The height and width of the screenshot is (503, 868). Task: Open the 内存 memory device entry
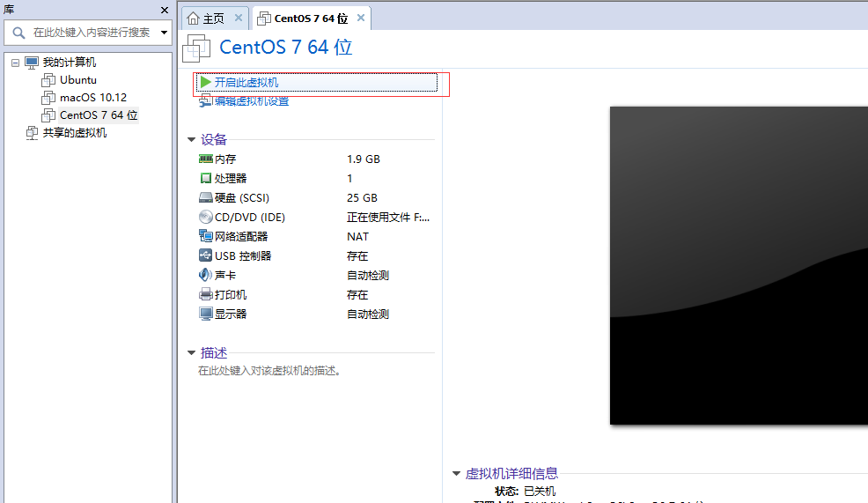[x=225, y=159]
